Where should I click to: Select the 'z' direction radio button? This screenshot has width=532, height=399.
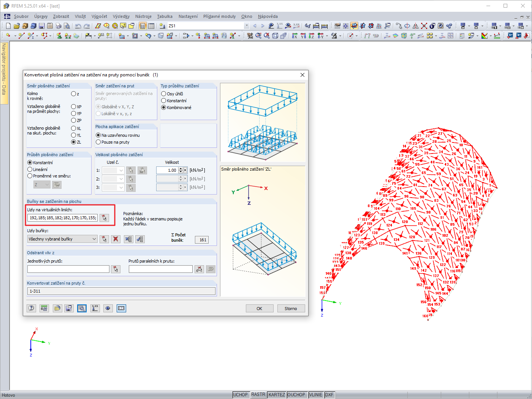coord(74,94)
